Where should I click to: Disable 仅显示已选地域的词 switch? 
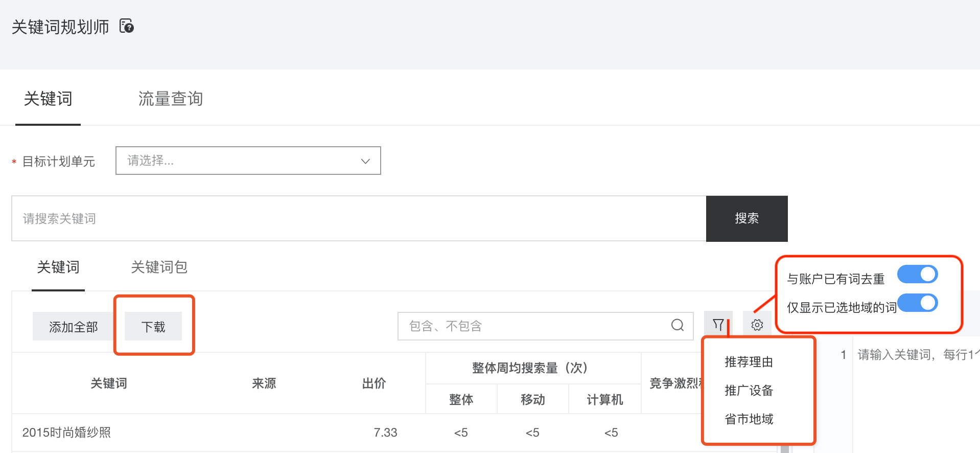pyautogui.click(x=917, y=303)
